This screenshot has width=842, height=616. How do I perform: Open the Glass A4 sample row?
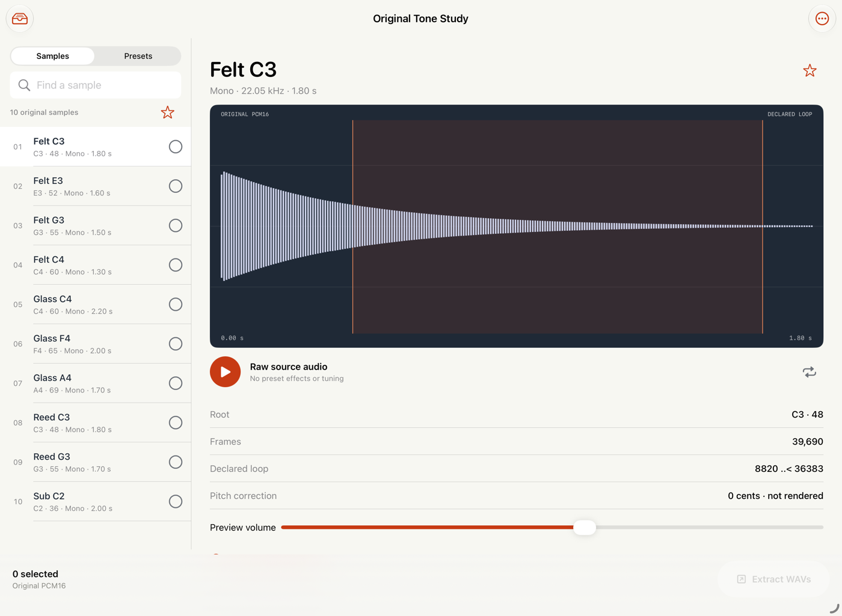(x=96, y=383)
